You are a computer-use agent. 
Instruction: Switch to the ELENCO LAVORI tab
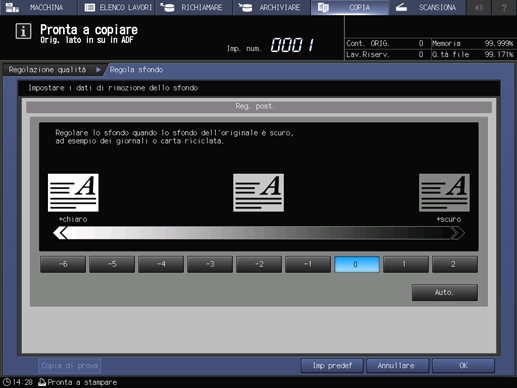(x=116, y=7)
